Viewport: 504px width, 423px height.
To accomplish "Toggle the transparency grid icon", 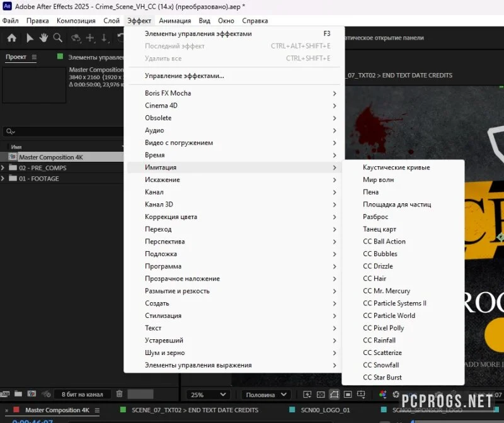I will click(x=321, y=395).
